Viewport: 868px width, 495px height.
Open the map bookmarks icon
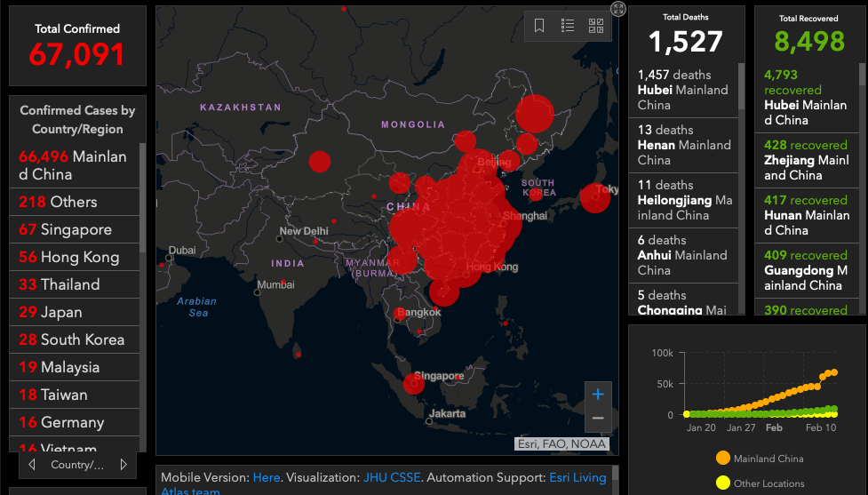coord(539,26)
